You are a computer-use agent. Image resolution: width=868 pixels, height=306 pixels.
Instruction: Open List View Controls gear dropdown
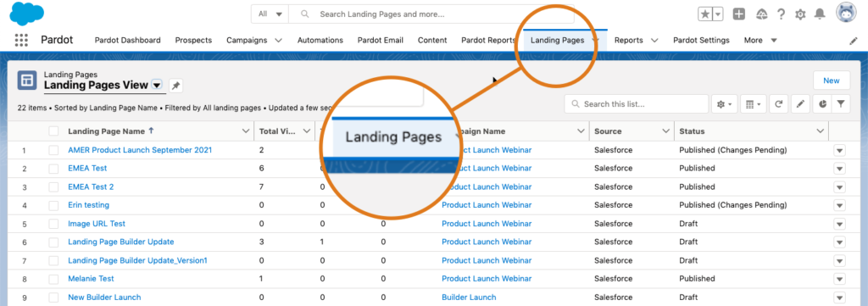(x=724, y=103)
